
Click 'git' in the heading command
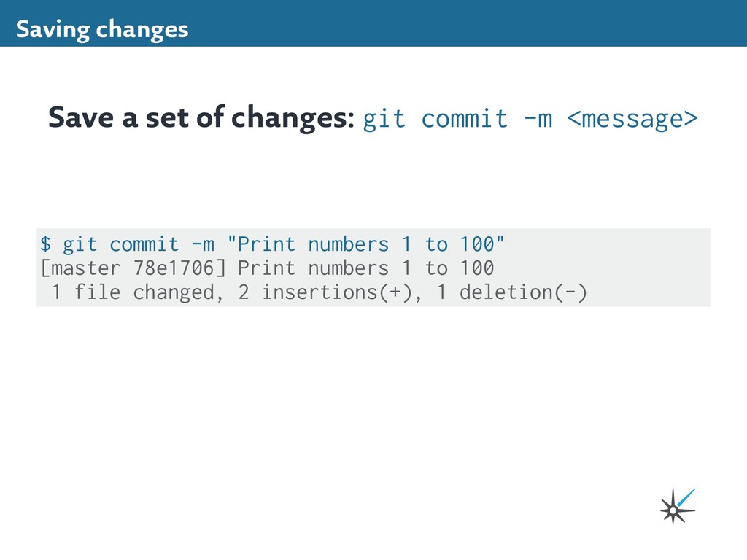coord(384,118)
